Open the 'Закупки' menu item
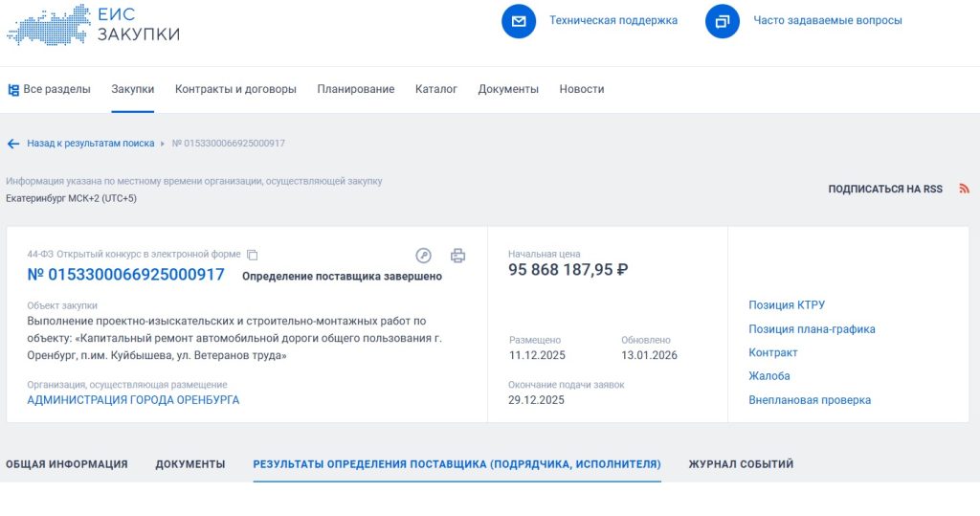Image resolution: width=980 pixels, height=516 pixels. (x=132, y=89)
